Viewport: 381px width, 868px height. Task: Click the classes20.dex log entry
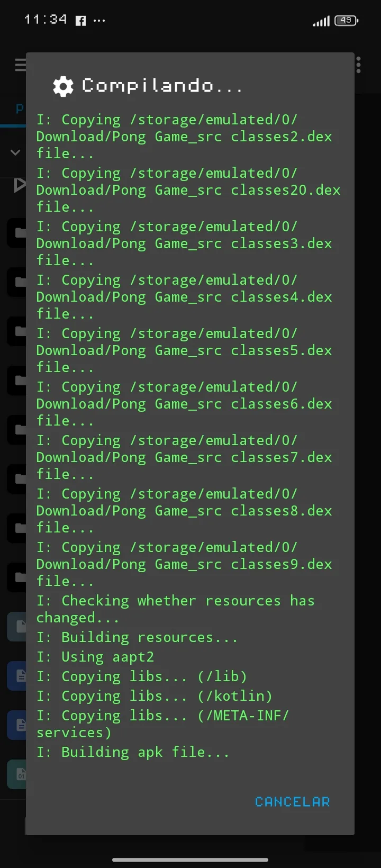[188, 190]
